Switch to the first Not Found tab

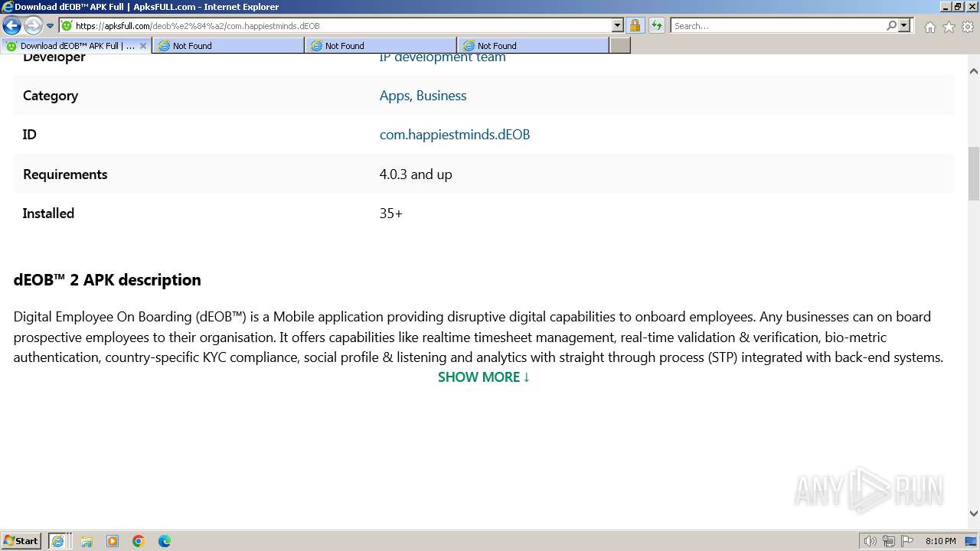click(228, 46)
